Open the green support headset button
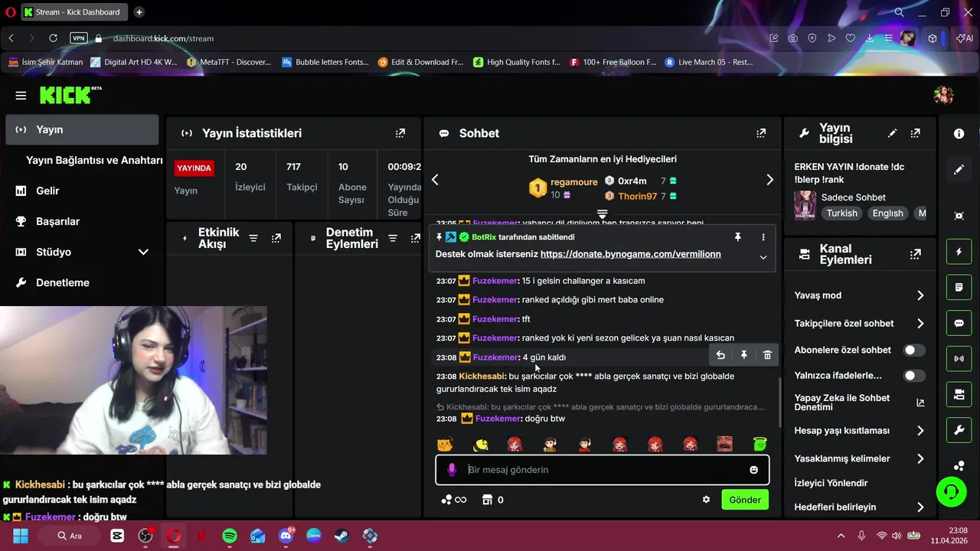 (x=952, y=491)
